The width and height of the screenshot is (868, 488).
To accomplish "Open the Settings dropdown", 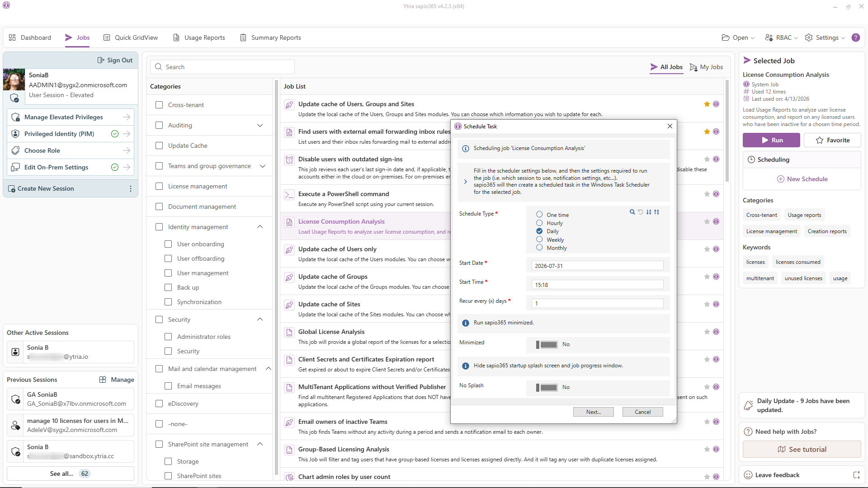I will 825,38.
